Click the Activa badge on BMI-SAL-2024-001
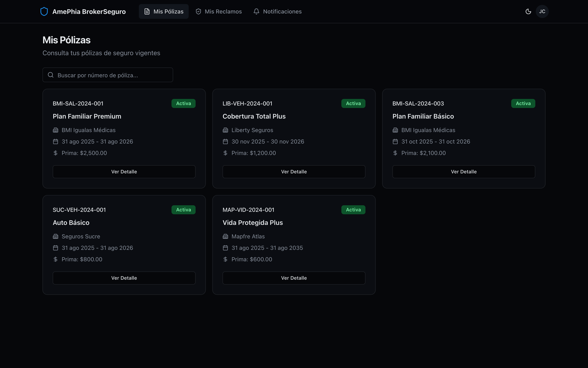 pyautogui.click(x=184, y=103)
